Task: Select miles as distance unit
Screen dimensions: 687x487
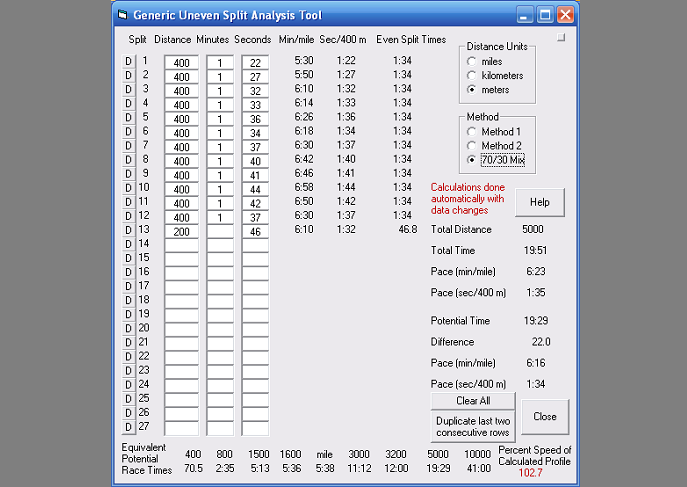Action: 472,62
